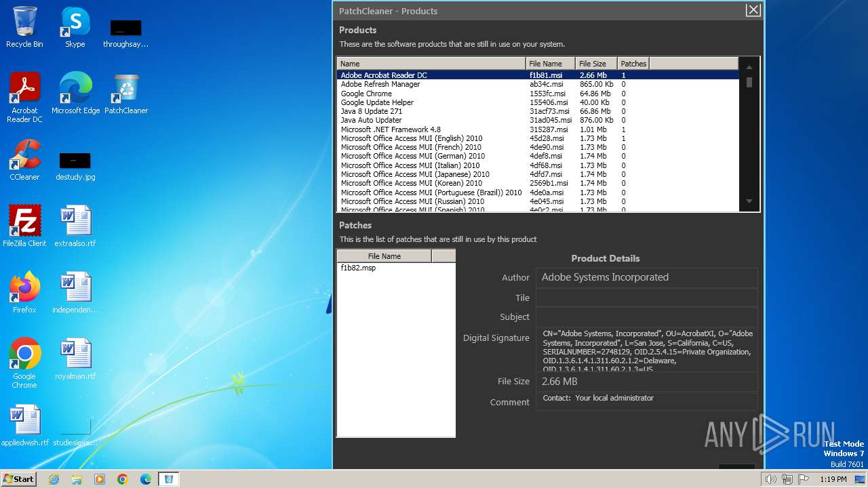868x488 pixels.
Task: Select Google Chrome product row
Action: [x=538, y=94]
